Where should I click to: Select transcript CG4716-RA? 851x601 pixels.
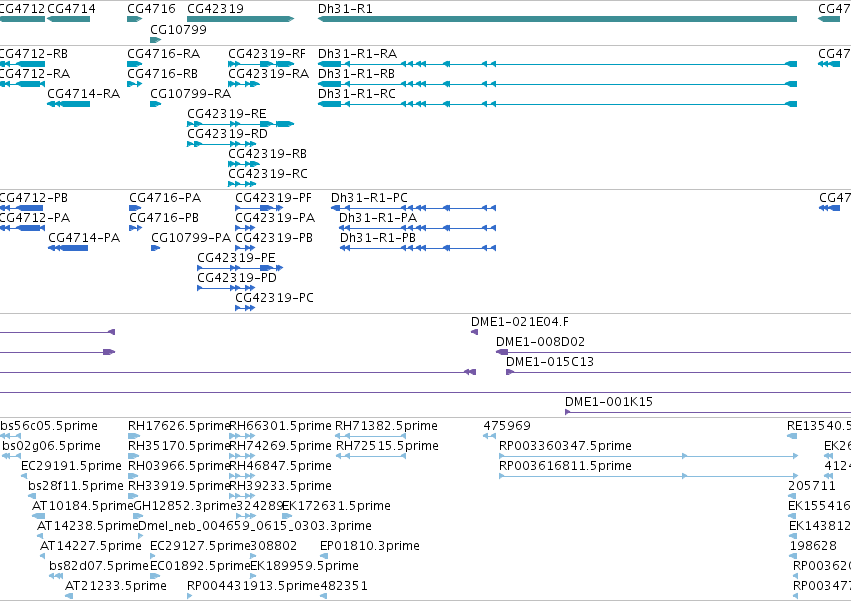pos(135,64)
